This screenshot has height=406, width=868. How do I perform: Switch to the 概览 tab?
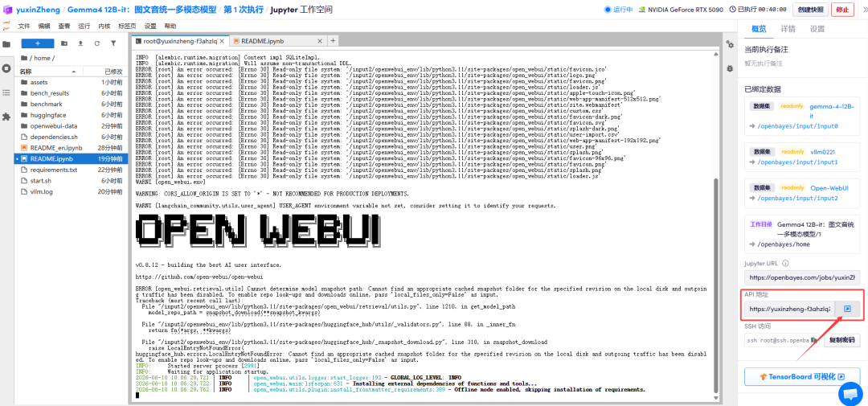[759, 30]
